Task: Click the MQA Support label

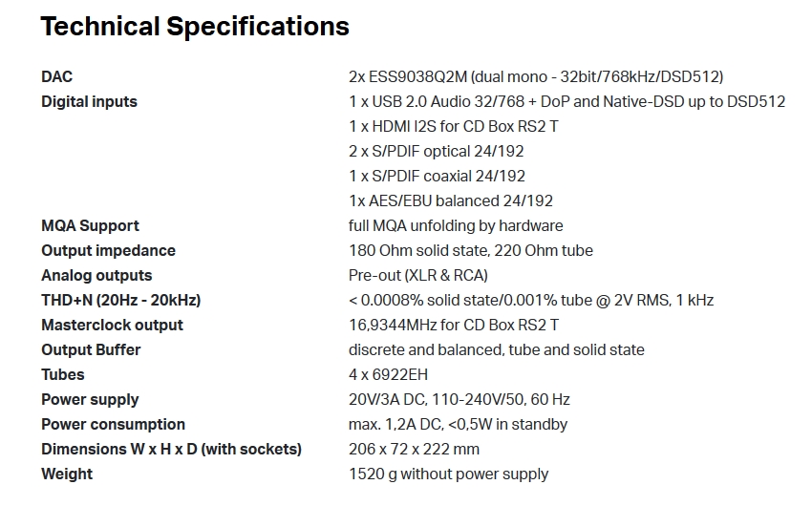Action: coord(90,225)
